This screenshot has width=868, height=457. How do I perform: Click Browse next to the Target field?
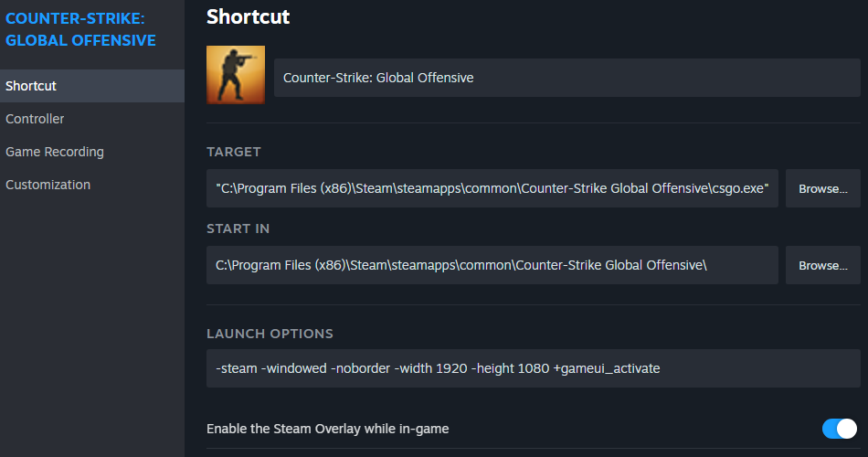[822, 188]
